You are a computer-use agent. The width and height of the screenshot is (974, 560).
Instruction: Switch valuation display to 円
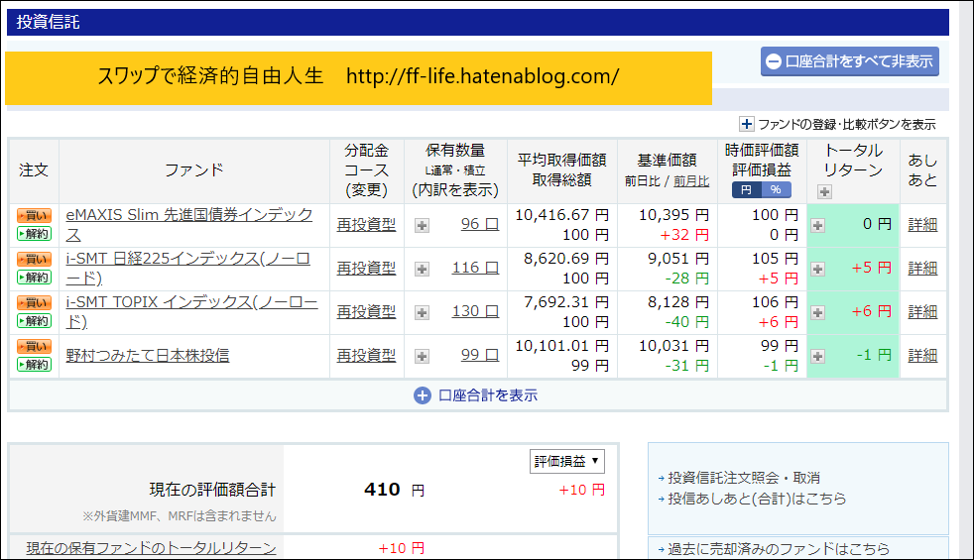(746, 190)
